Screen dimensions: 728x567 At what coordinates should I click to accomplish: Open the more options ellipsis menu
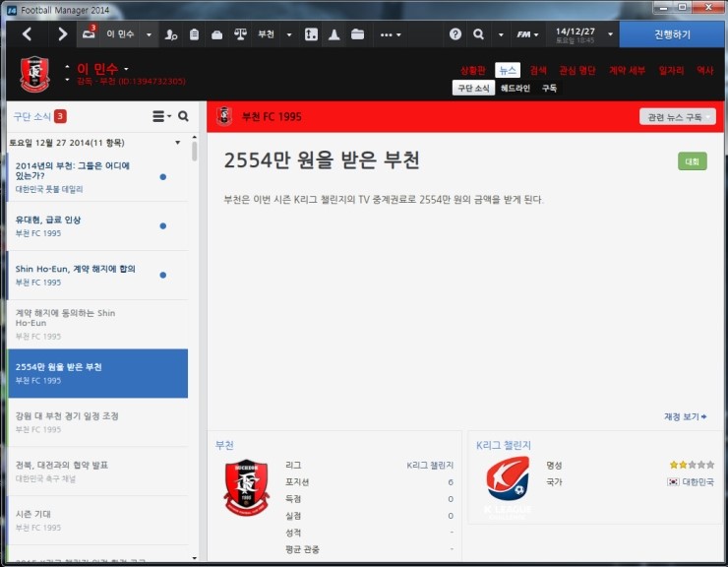[391, 34]
